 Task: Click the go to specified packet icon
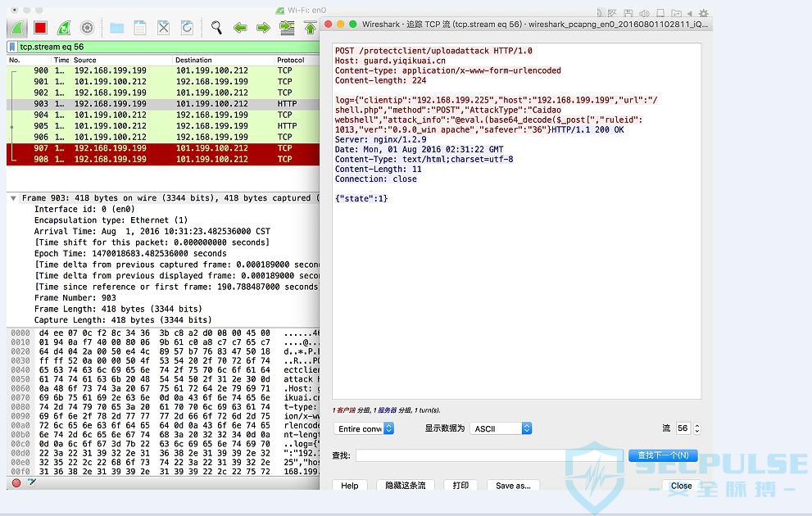[287, 27]
